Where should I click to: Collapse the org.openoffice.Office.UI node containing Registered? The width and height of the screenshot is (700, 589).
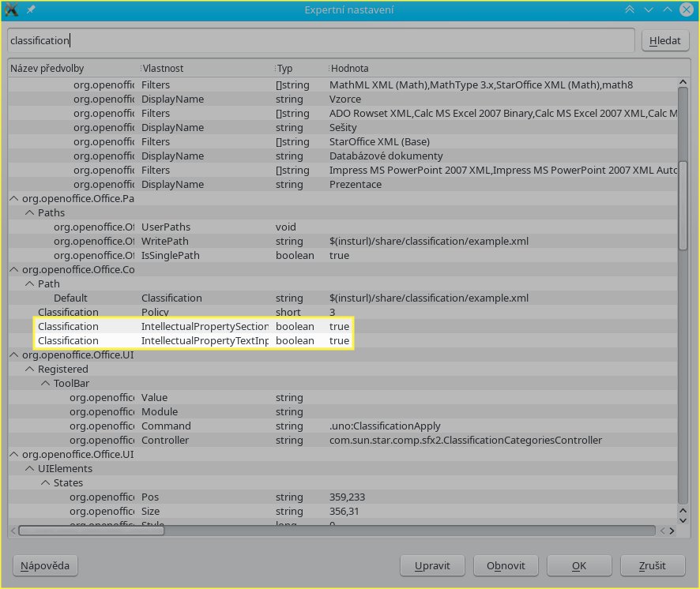(14, 355)
